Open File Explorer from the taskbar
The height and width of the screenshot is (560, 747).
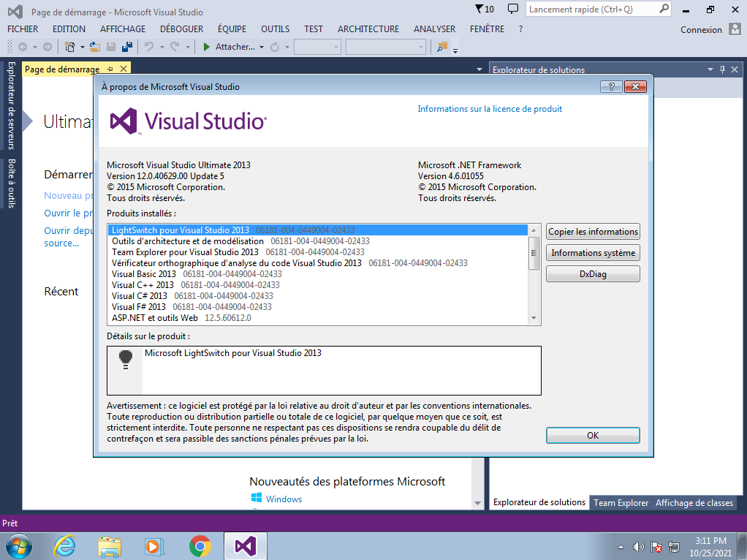pos(110,546)
